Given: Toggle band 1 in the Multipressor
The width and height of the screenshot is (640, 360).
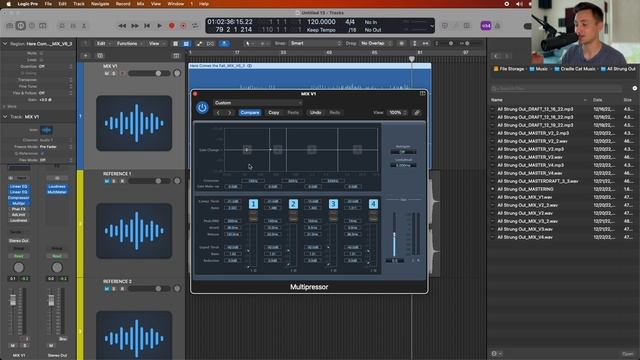Looking at the screenshot, I should point(253,204).
